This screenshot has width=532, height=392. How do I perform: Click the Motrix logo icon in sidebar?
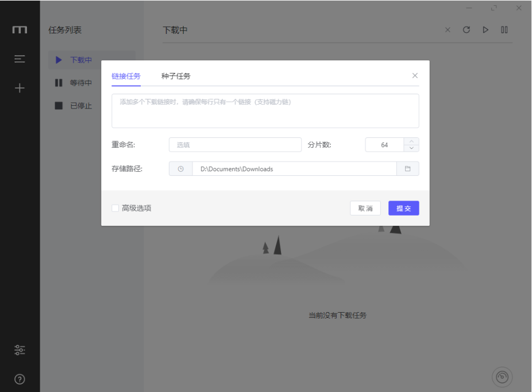pyautogui.click(x=20, y=29)
